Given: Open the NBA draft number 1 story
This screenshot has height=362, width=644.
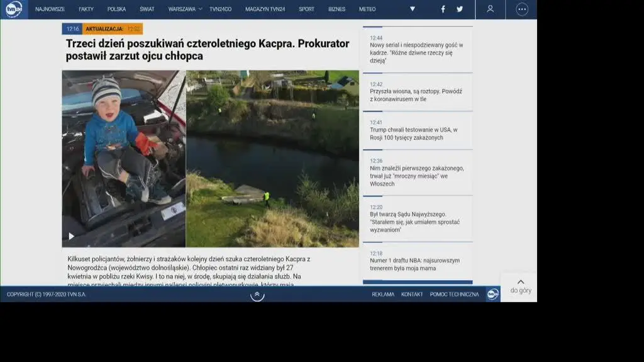Looking at the screenshot, I should (x=414, y=264).
